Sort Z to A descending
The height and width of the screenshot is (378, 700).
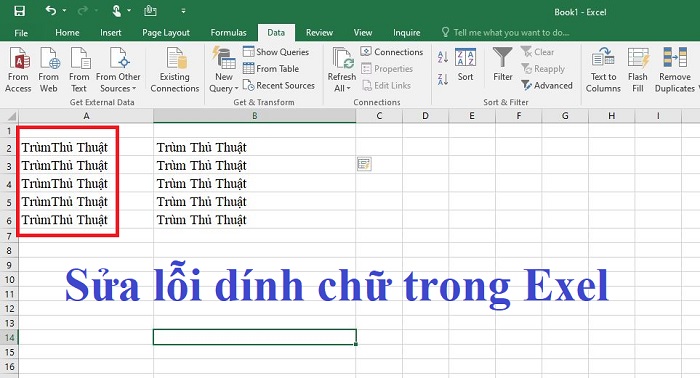442,79
